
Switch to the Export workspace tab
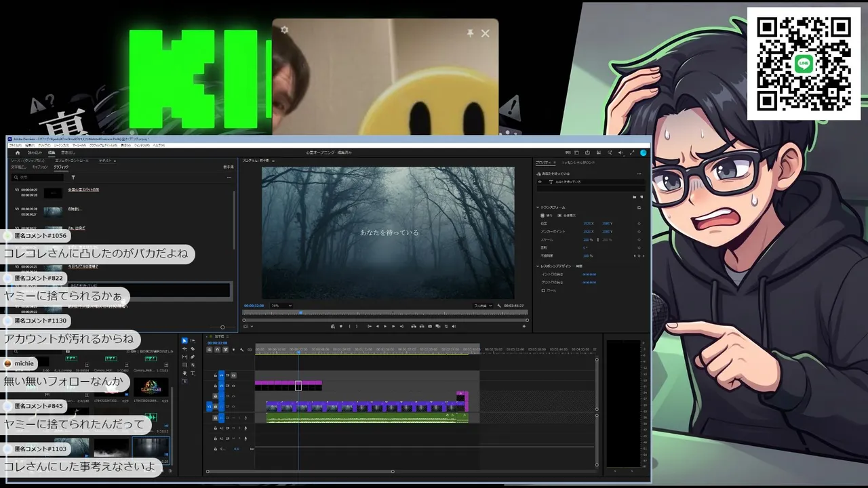(68, 153)
